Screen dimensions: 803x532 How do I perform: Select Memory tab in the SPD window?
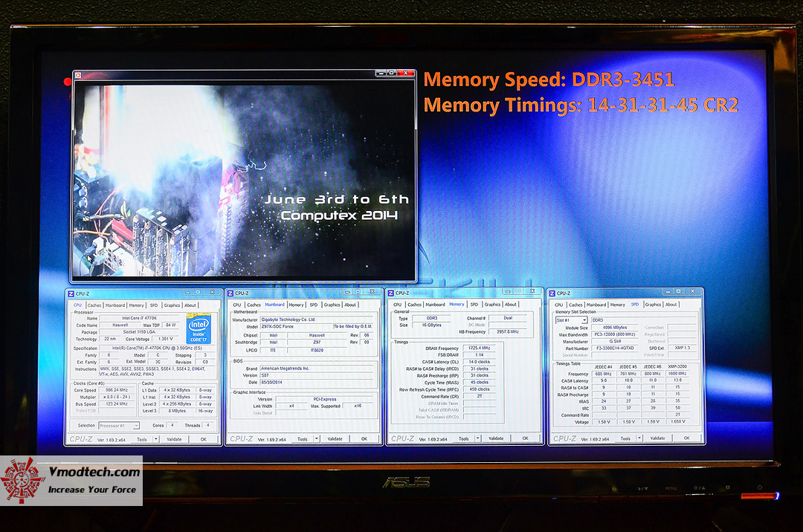pos(618,305)
